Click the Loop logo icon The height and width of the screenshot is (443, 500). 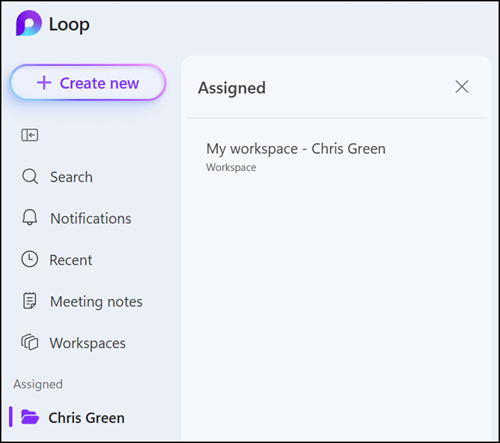pyautogui.click(x=29, y=23)
